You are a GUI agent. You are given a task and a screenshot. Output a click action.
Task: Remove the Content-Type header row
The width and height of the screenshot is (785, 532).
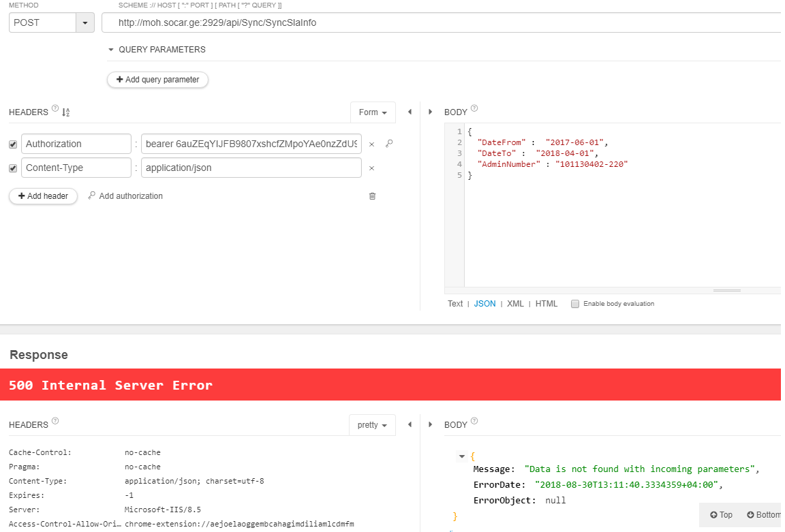point(371,168)
